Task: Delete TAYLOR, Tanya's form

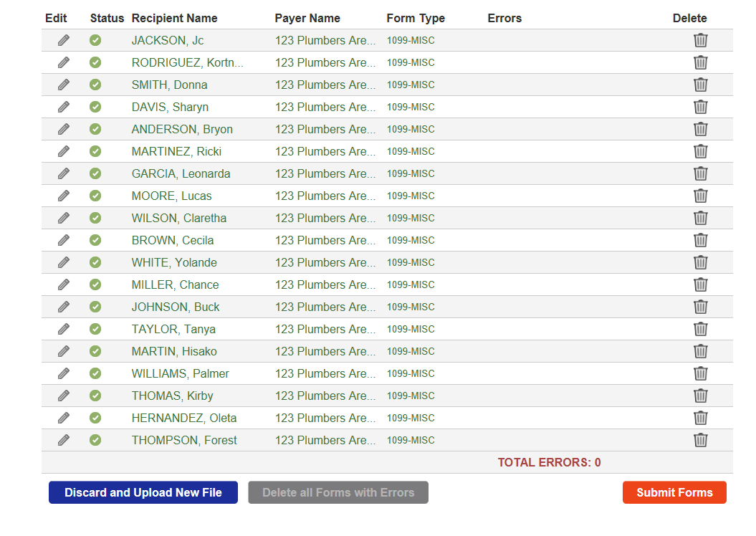Action: (x=701, y=329)
